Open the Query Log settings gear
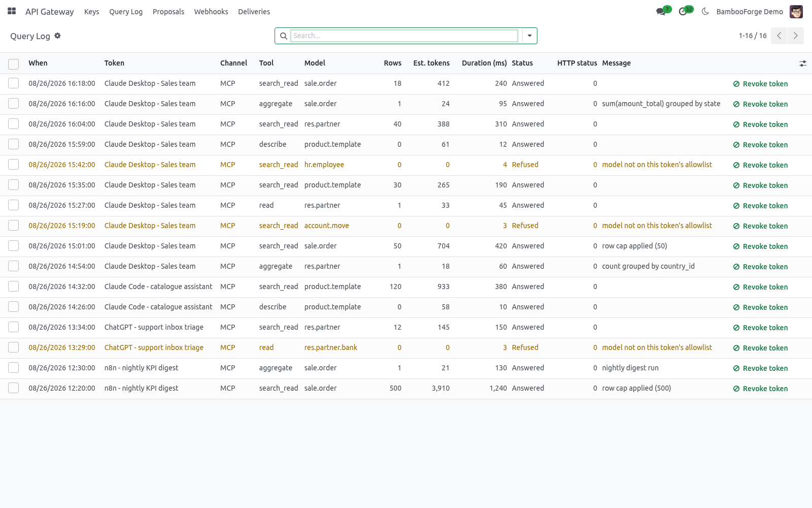Image resolution: width=812 pixels, height=508 pixels. [x=57, y=36]
